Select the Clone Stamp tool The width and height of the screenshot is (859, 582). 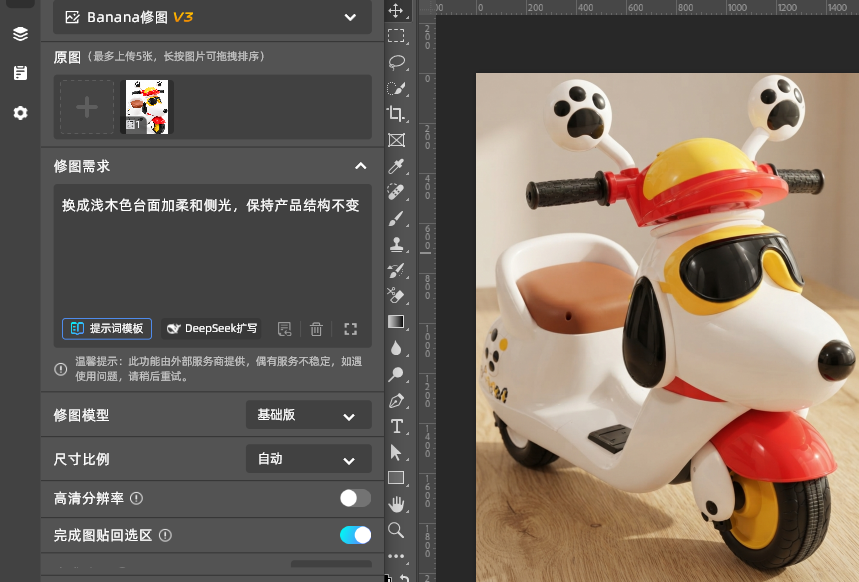click(x=397, y=244)
